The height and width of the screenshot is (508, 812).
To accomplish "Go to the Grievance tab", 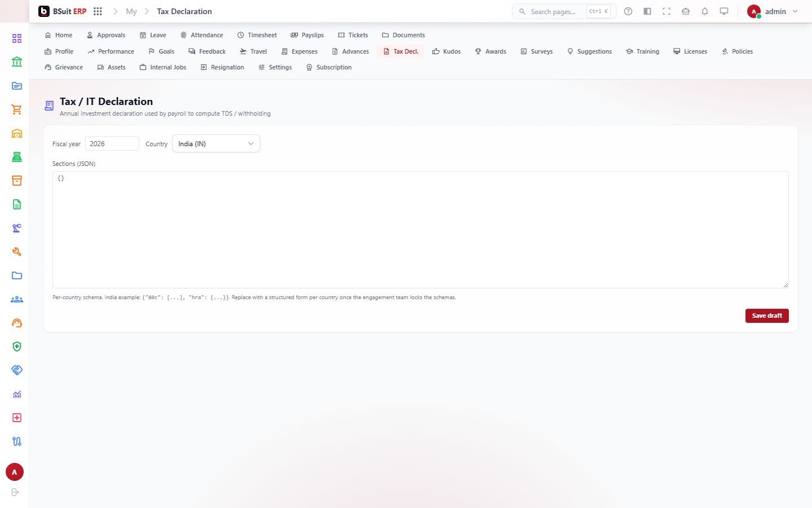I will 64,67.
